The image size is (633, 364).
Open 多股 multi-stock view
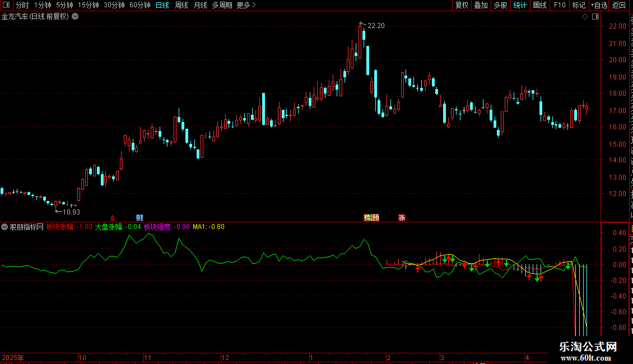coord(501,5)
